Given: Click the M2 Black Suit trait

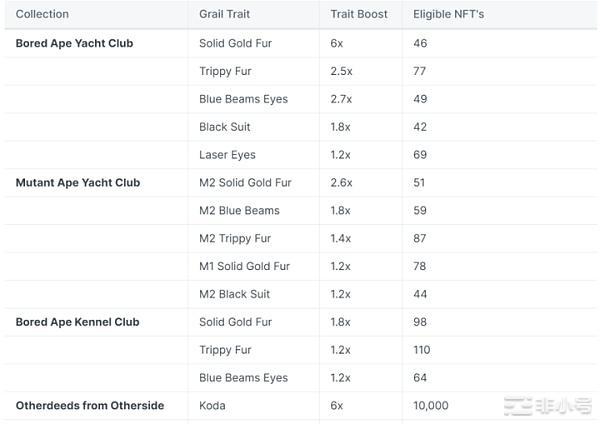Looking at the screenshot, I should point(234,294).
